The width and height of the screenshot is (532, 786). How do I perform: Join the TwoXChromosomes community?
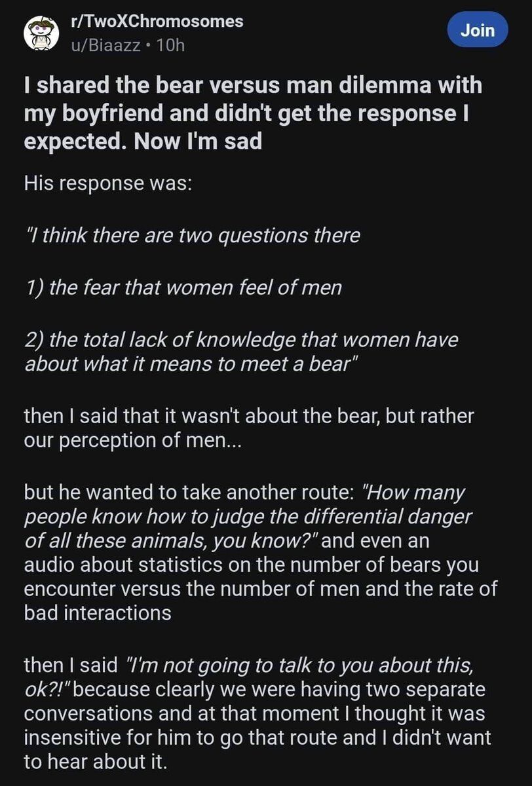tap(478, 29)
